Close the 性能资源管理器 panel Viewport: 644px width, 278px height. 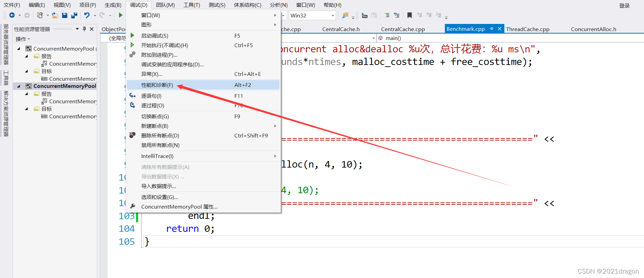coord(92,29)
